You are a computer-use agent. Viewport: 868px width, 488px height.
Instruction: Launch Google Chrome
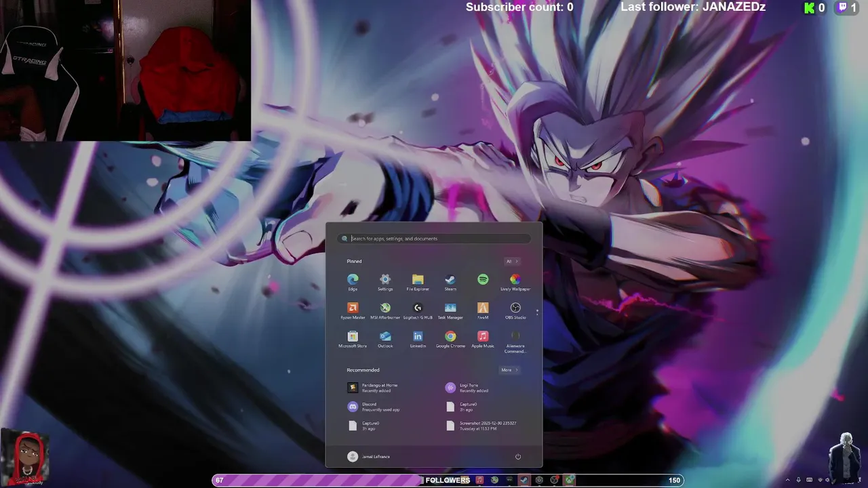(450, 339)
